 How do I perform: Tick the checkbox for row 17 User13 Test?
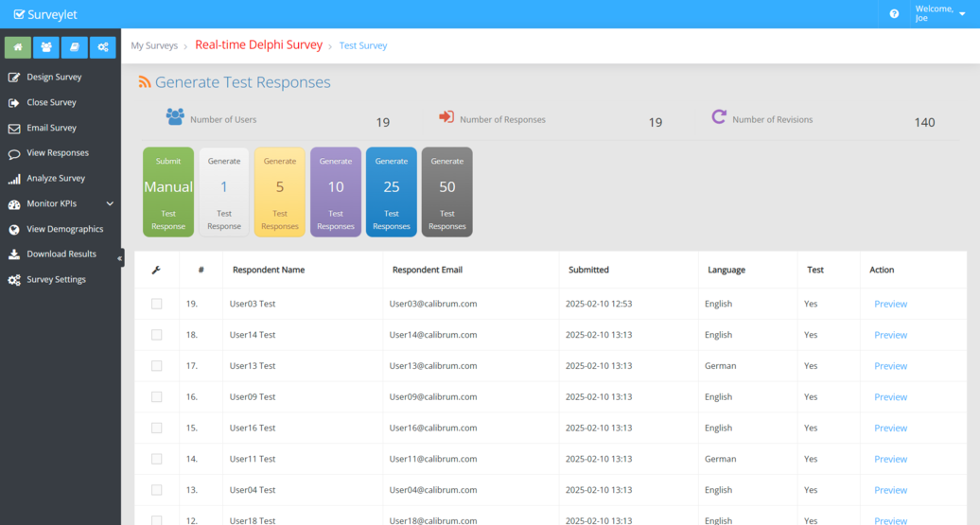[157, 366]
